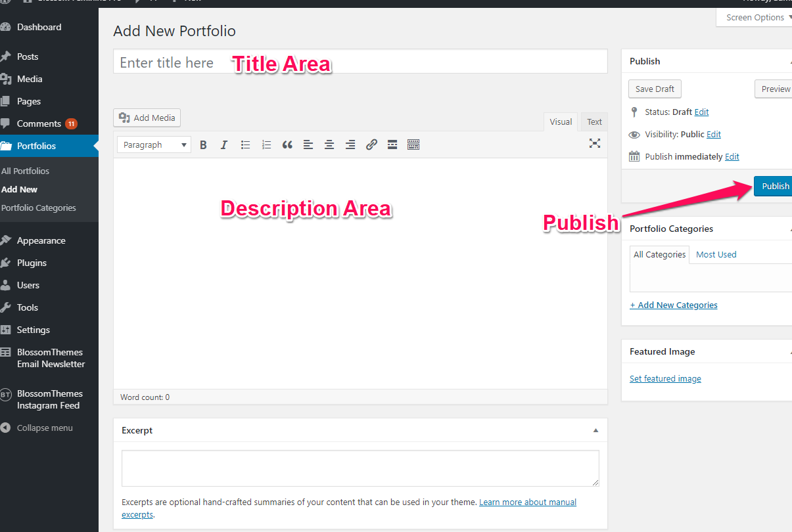Switch to the Visual editor tab

tap(561, 122)
